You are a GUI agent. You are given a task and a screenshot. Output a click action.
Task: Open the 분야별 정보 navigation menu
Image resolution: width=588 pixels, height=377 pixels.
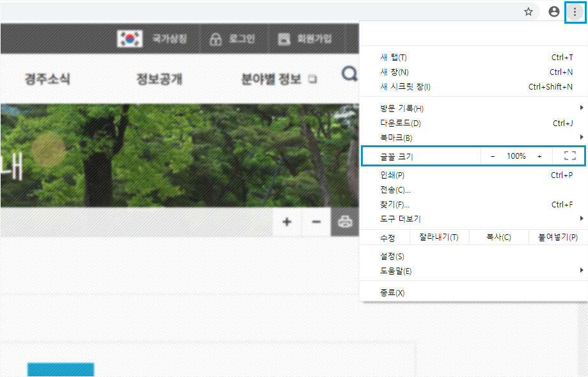[271, 79]
